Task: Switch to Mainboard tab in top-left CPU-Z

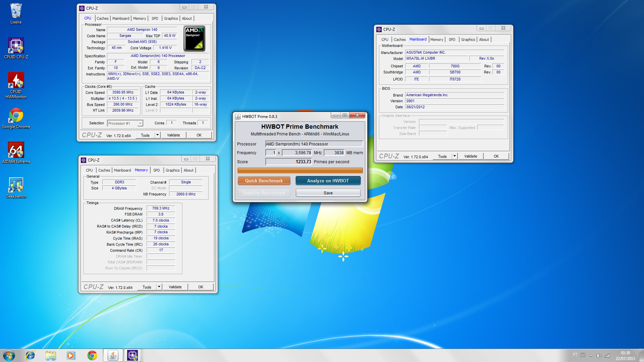Action: [x=121, y=18]
